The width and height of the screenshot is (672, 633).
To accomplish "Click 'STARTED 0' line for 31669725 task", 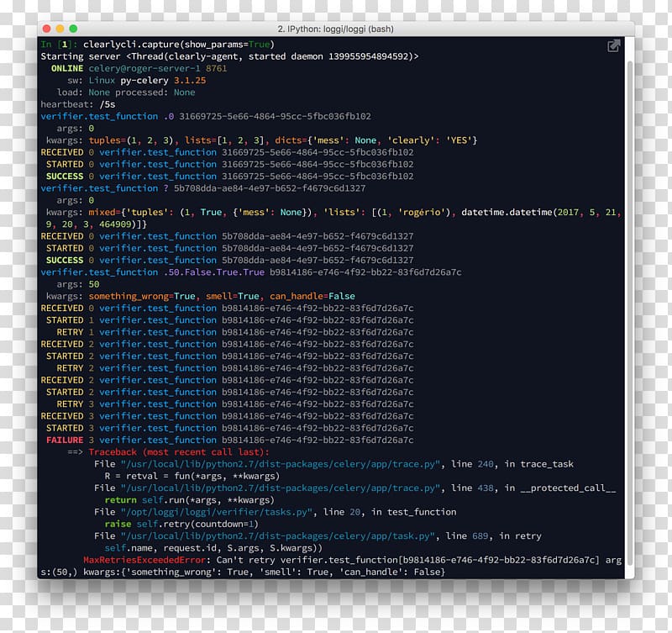I will [229, 164].
